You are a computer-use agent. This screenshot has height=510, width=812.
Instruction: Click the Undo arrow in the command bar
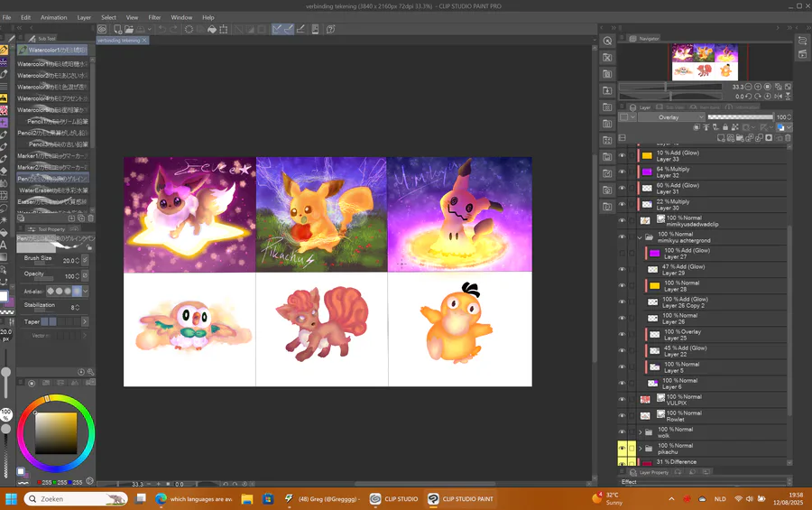(x=162, y=30)
